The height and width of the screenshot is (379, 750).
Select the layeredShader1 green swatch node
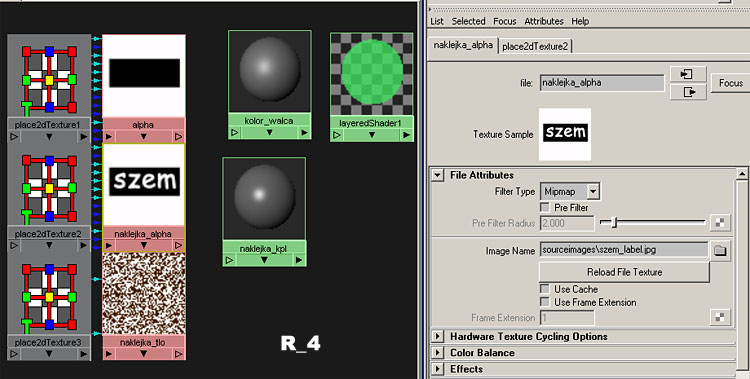point(372,75)
